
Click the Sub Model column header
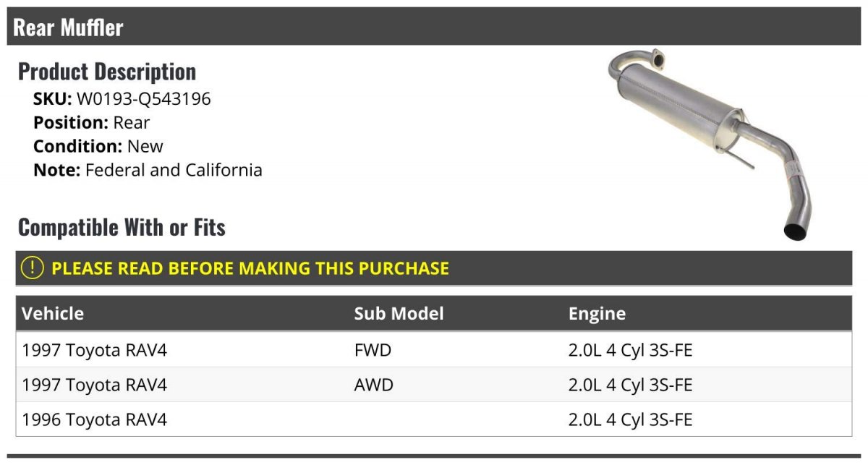(399, 313)
